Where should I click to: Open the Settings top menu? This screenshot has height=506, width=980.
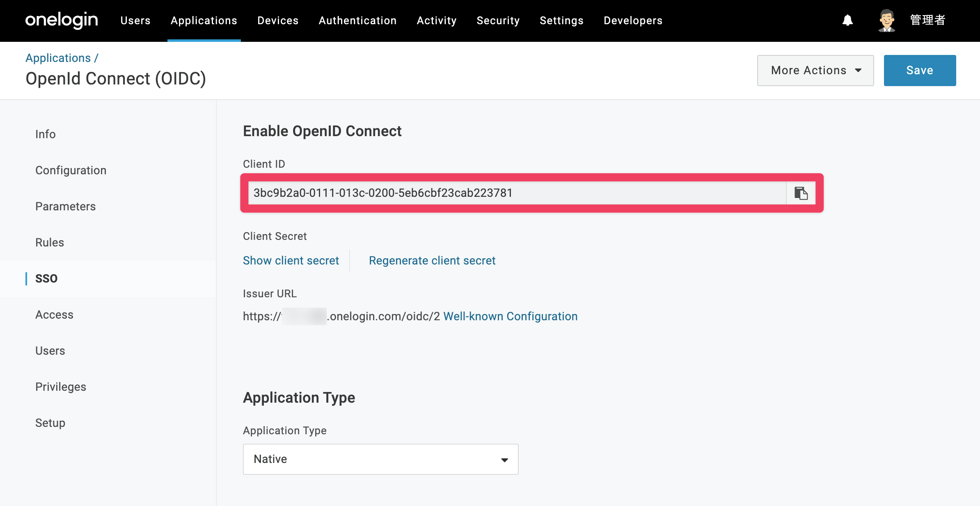coord(561,21)
